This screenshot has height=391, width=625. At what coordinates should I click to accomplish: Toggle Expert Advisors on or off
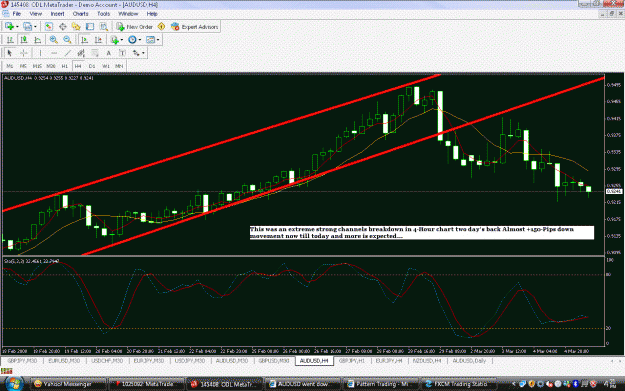tap(194, 27)
